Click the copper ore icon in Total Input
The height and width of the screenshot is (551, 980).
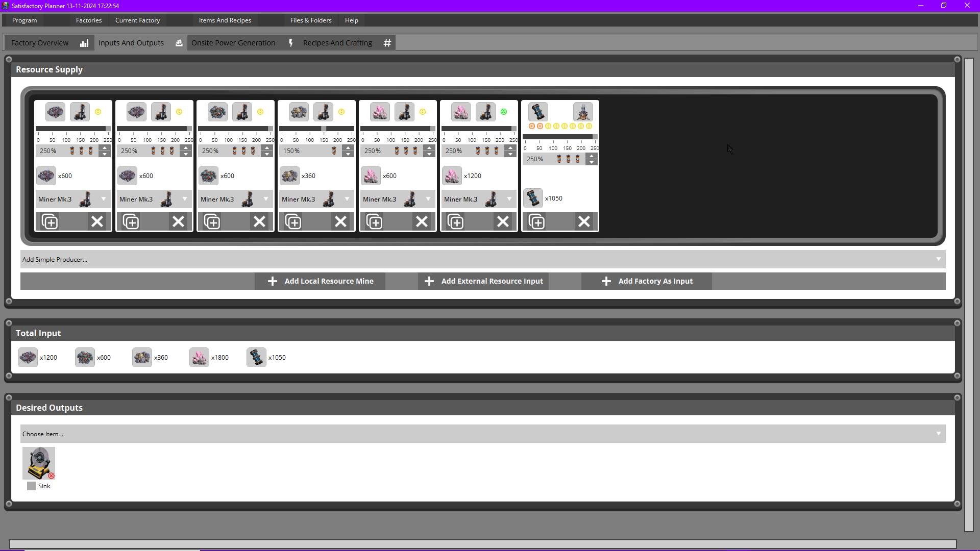tap(85, 358)
